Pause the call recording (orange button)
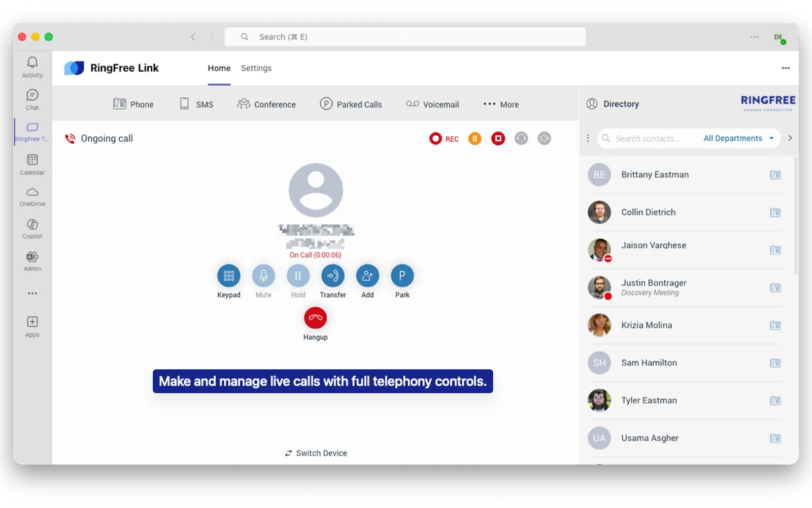The image size is (812, 508). point(475,138)
